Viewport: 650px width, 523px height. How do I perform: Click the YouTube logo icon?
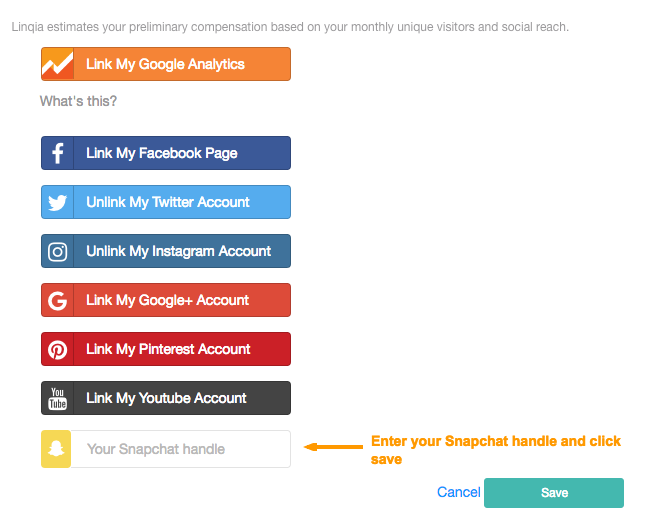58,398
